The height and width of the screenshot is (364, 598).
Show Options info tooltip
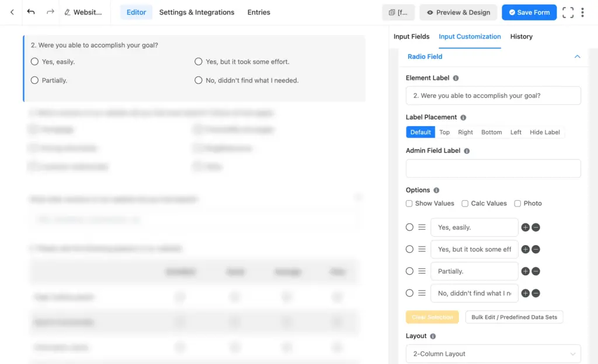tap(436, 190)
